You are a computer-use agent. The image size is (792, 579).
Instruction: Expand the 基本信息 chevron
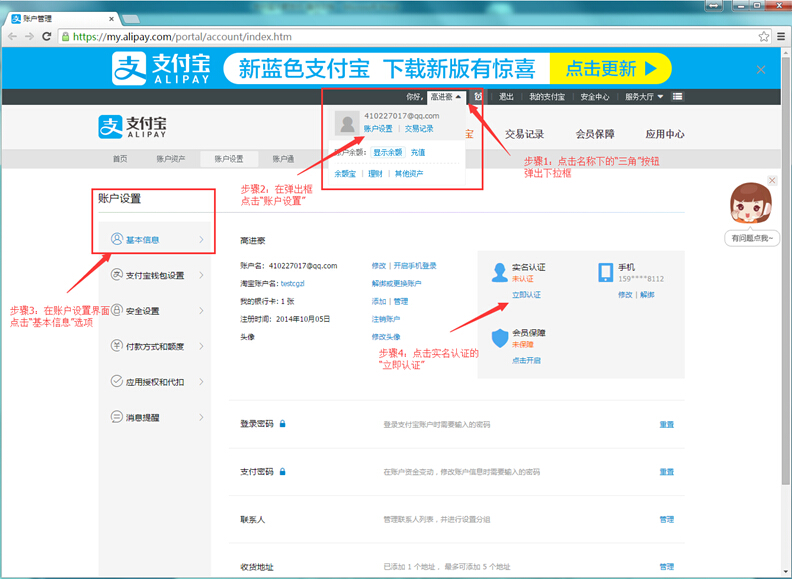(201, 239)
